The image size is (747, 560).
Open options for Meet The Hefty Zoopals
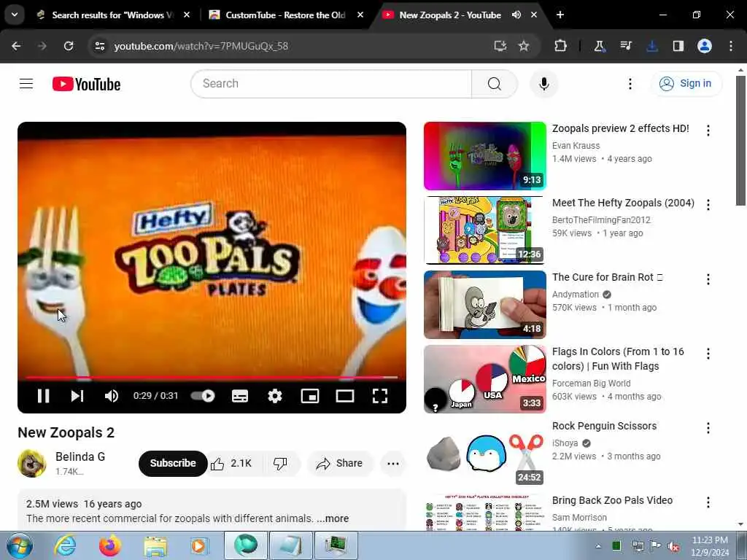[x=708, y=205]
